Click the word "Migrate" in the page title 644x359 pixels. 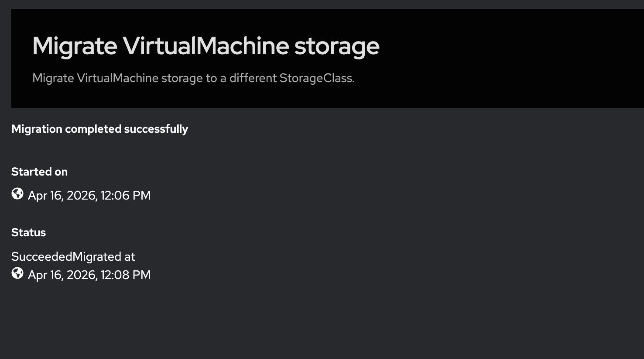tap(75, 45)
